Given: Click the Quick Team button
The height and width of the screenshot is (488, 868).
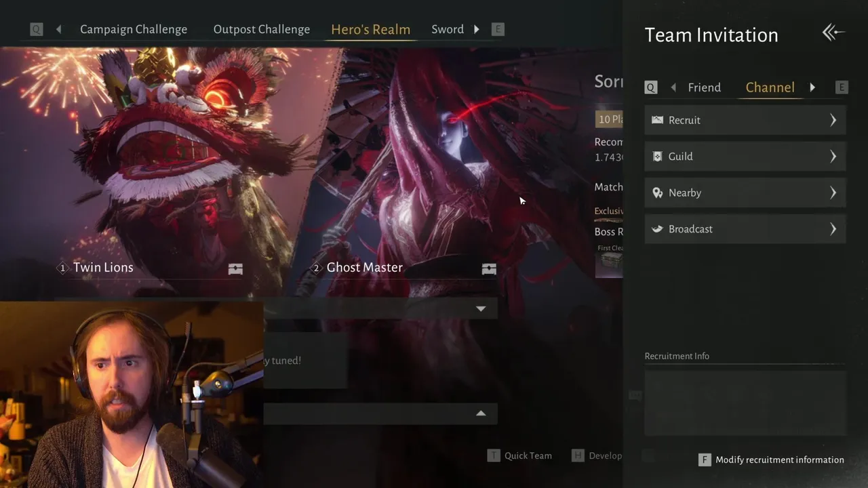Looking at the screenshot, I should (528, 455).
